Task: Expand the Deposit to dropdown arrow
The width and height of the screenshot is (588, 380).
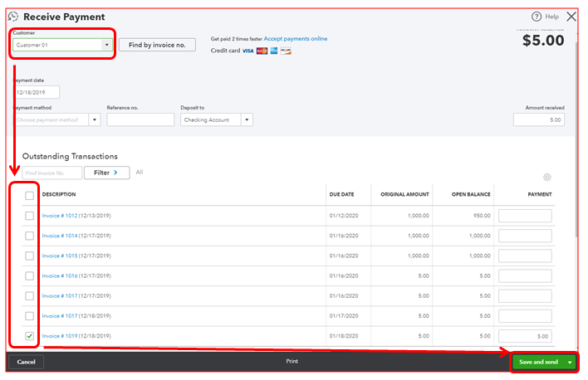Action: tap(247, 120)
